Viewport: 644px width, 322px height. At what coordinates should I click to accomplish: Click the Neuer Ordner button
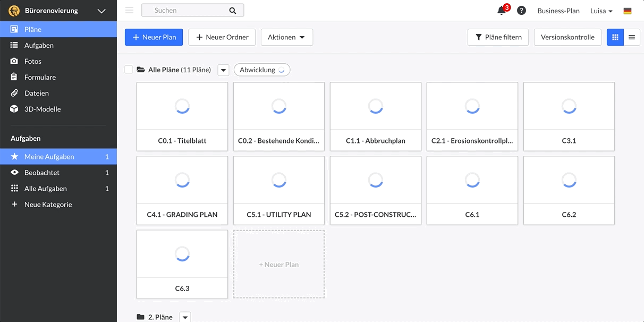click(x=222, y=37)
